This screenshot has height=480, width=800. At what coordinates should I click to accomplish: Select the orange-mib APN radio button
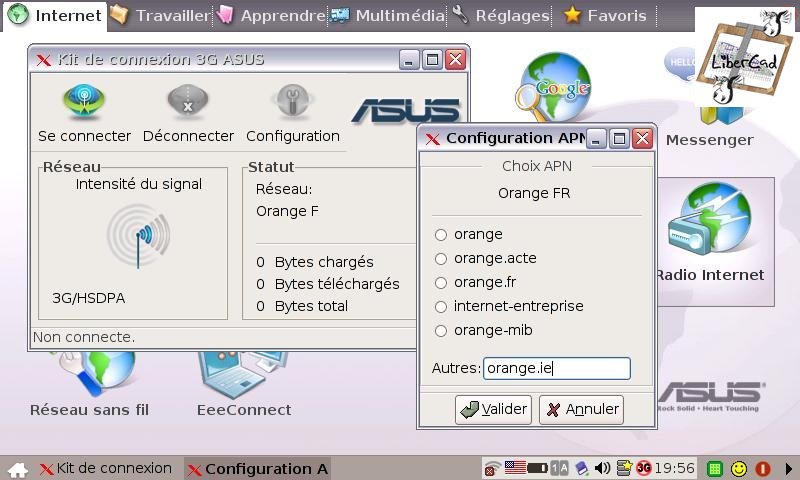(x=441, y=331)
